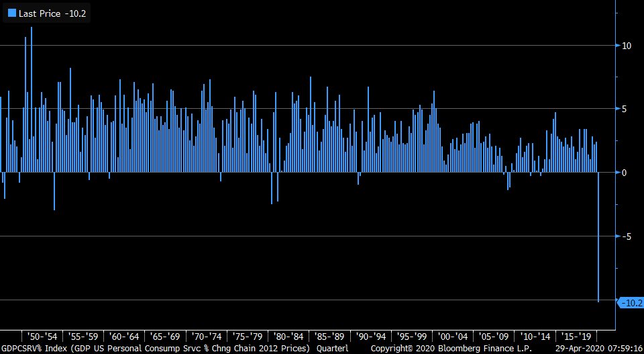Click the tallest bar near 1950
Screen dimensions: 644x354
point(32,99)
